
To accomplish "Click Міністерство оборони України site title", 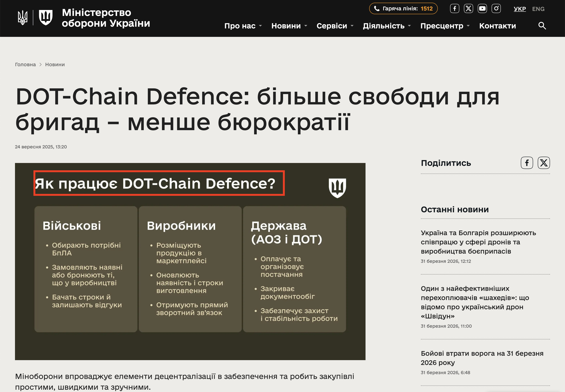I will click(x=106, y=18).
